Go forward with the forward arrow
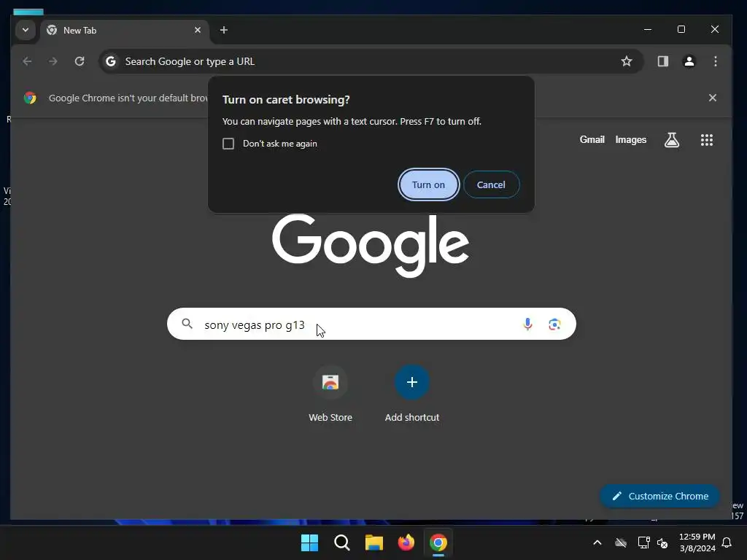The image size is (747, 560). point(53,61)
